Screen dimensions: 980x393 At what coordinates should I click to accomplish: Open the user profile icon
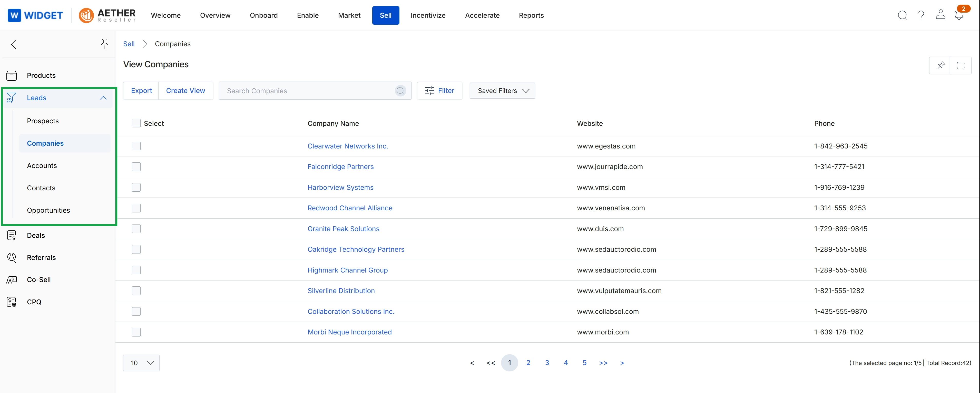click(x=940, y=14)
